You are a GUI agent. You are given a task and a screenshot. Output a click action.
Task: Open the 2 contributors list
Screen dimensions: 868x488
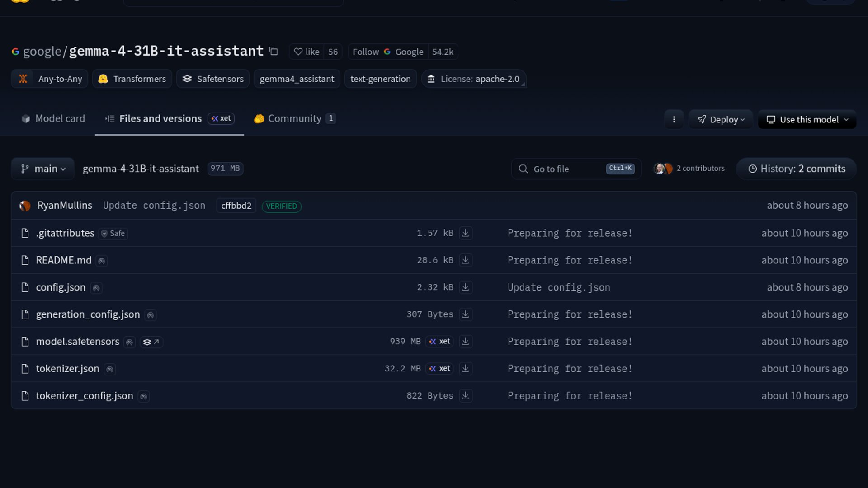700,168
